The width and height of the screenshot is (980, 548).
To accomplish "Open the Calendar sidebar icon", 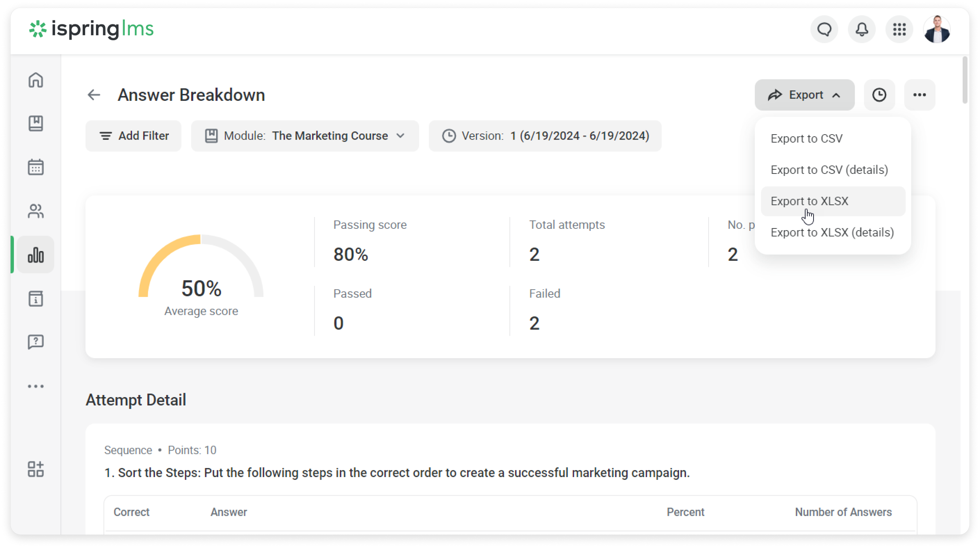I will pyautogui.click(x=36, y=167).
